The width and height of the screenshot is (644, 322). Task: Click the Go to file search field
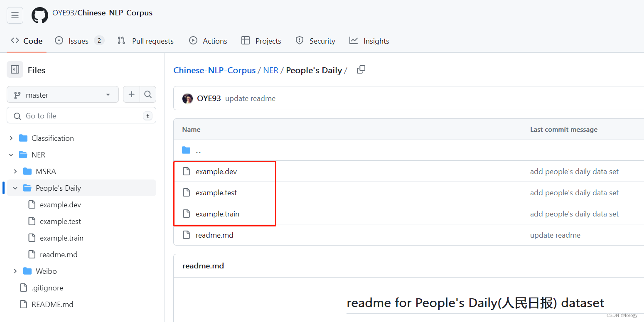point(81,116)
